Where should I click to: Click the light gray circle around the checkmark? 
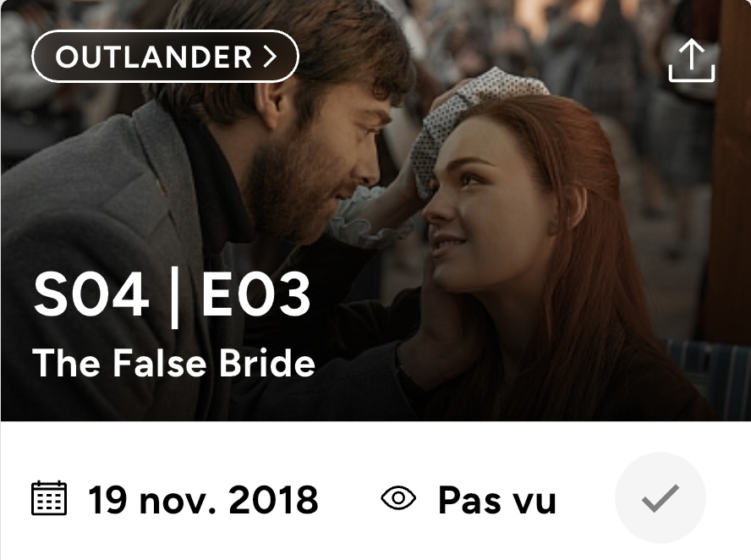[661, 498]
